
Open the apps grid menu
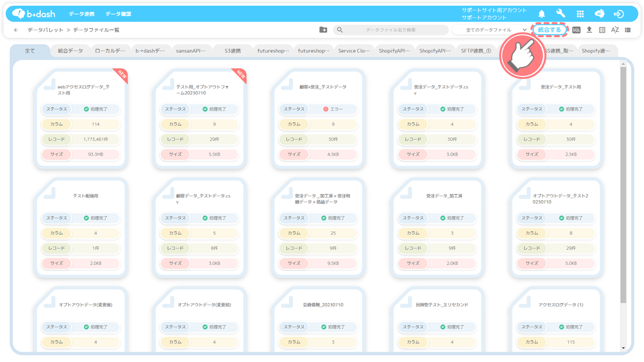pos(580,14)
